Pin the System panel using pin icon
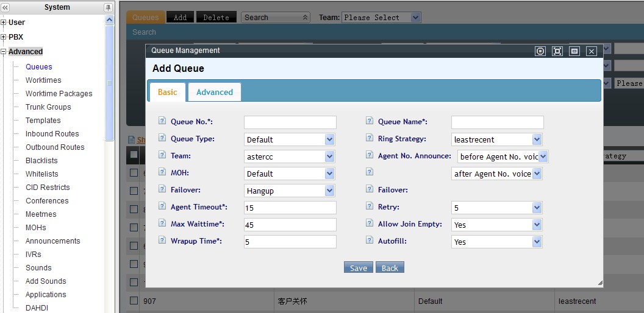Image resolution: width=644 pixels, height=313 pixels. 108,7
